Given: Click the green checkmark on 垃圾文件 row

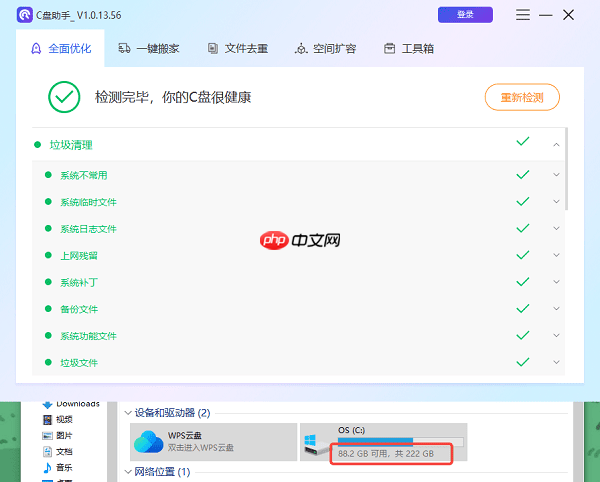Looking at the screenshot, I should point(523,362).
